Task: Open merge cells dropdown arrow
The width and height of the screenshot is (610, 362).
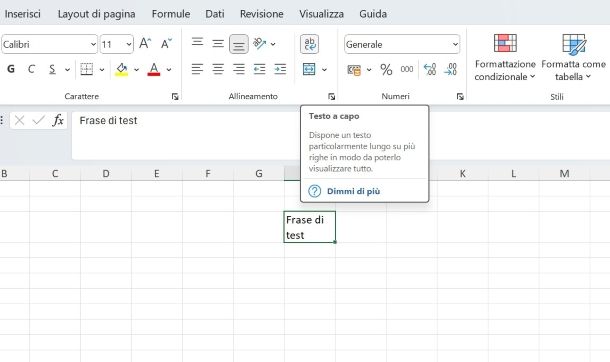Action: [x=324, y=70]
